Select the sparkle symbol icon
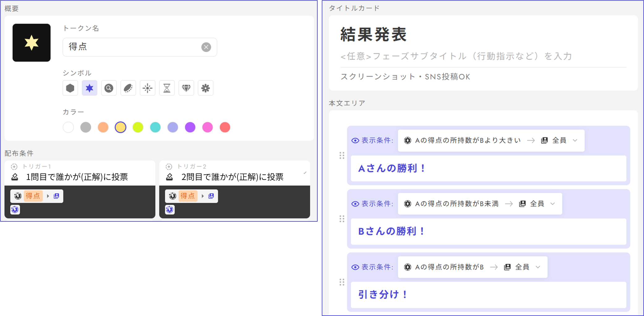The height and width of the screenshot is (316, 644). (148, 88)
